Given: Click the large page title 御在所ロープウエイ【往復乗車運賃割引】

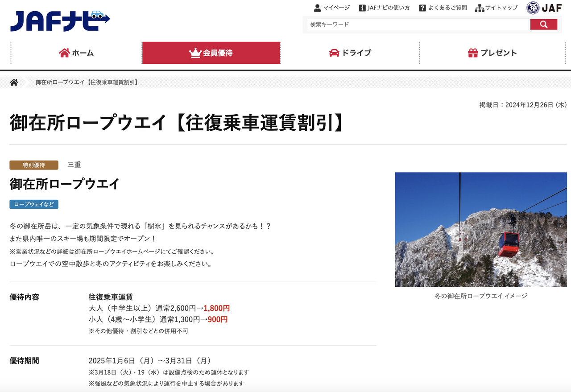Looking at the screenshot, I should pos(178,123).
